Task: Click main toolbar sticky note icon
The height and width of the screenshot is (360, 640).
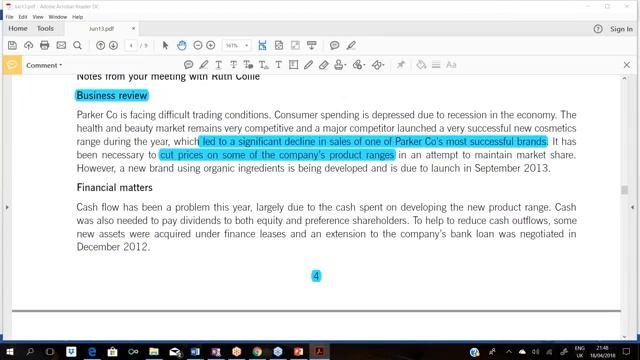Action: click(334, 45)
